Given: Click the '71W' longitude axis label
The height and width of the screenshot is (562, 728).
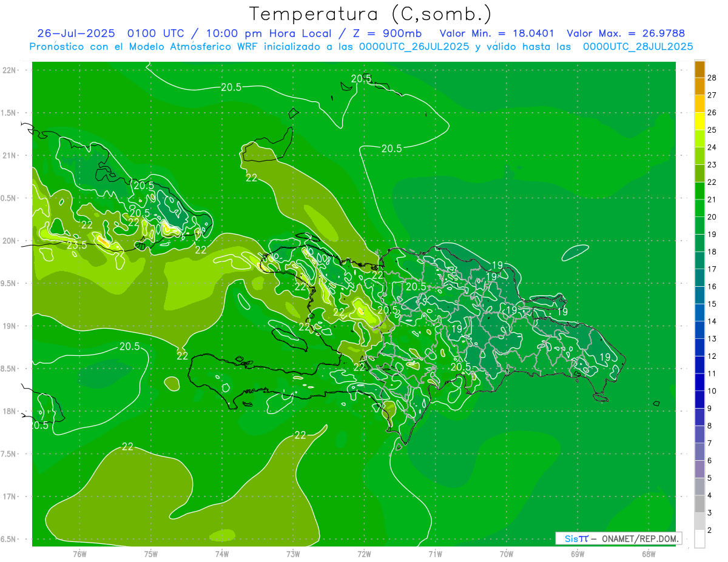Looking at the screenshot, I should point(435,554).
